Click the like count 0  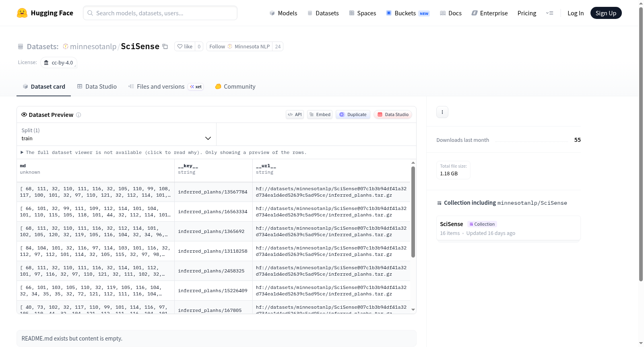[x=199, y=46]
